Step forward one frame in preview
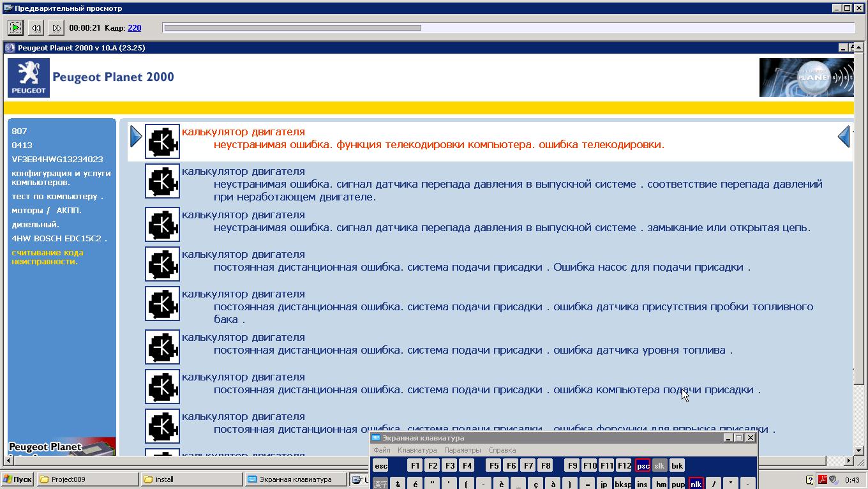Image resolution: width=868 pixels, height=489 pixels. click(56, 27)
